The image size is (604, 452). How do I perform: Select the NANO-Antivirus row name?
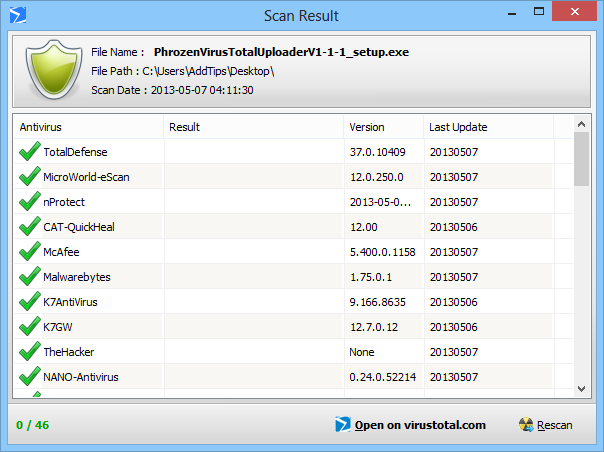tap(81, 377)
